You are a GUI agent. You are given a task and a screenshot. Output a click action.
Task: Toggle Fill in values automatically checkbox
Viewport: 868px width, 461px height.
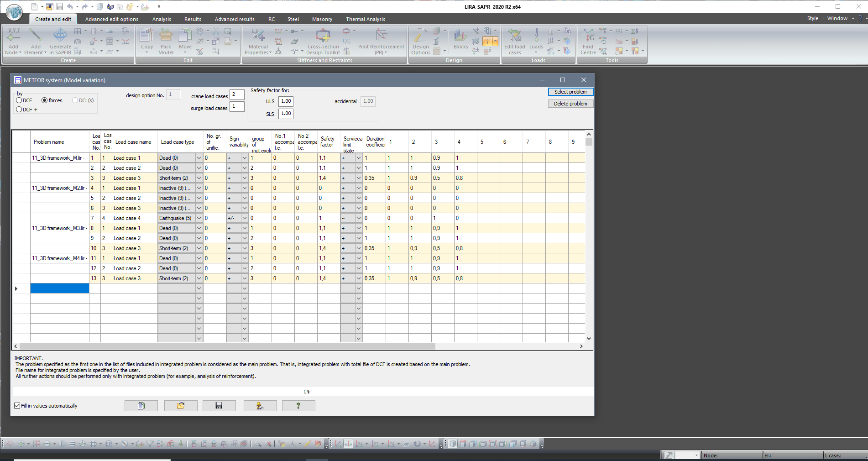17,406
